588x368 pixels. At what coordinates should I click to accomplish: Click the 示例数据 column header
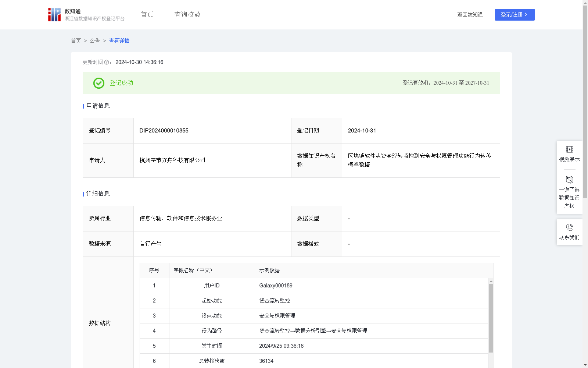[374, 270]
